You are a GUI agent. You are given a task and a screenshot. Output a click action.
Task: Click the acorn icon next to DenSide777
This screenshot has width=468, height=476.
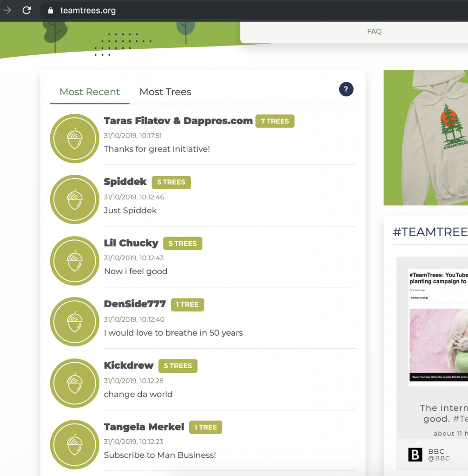pyautogui.click(x=74, y=322)
